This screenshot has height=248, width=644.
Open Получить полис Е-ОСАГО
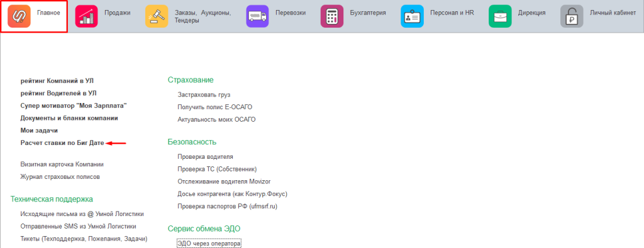(215, 107)
